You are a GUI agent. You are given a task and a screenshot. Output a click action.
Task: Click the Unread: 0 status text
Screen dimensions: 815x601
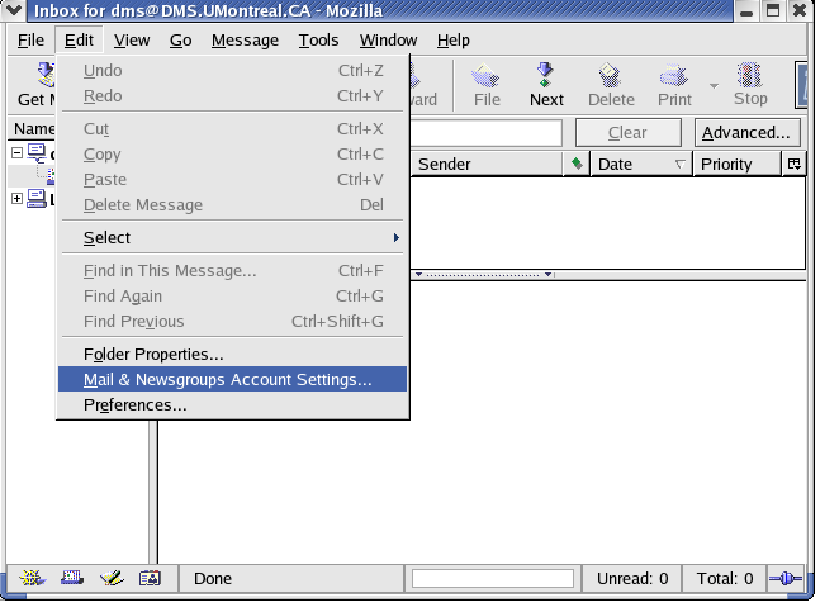pos(632,578)
